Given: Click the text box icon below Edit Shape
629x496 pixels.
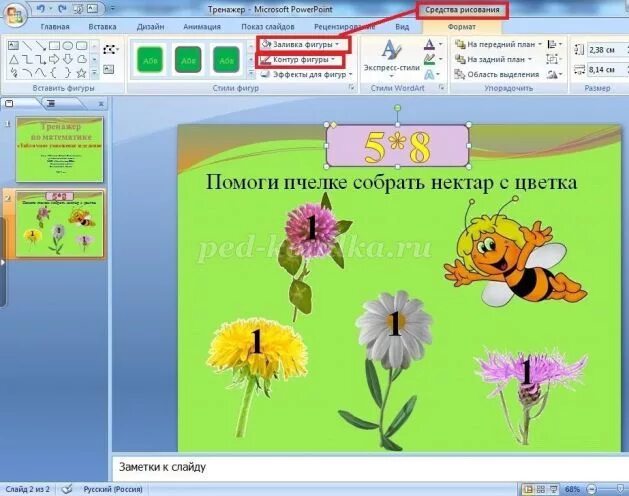Looking at the screenshot, I should tap(108, 69).
